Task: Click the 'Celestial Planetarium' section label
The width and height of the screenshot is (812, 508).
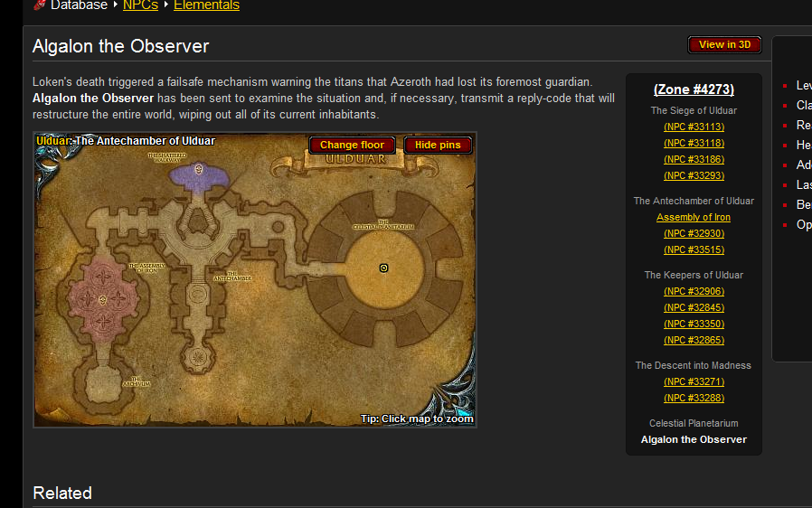Action: [x=694, y=423]
